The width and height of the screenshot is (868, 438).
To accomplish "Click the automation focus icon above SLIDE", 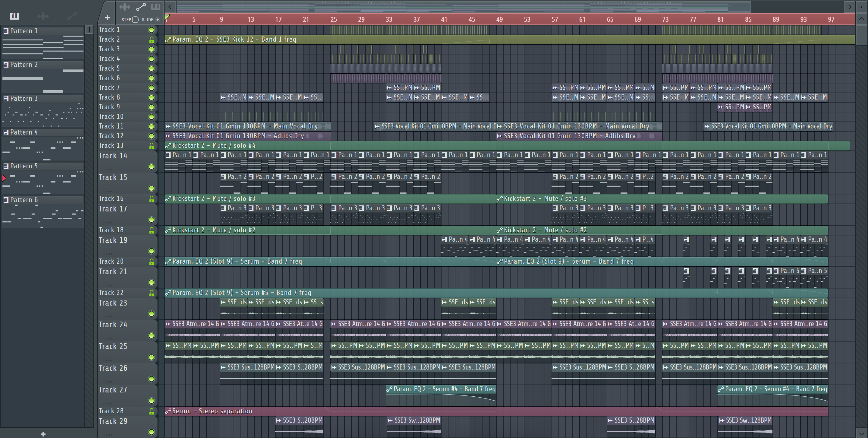I will (x=141, y=7).
